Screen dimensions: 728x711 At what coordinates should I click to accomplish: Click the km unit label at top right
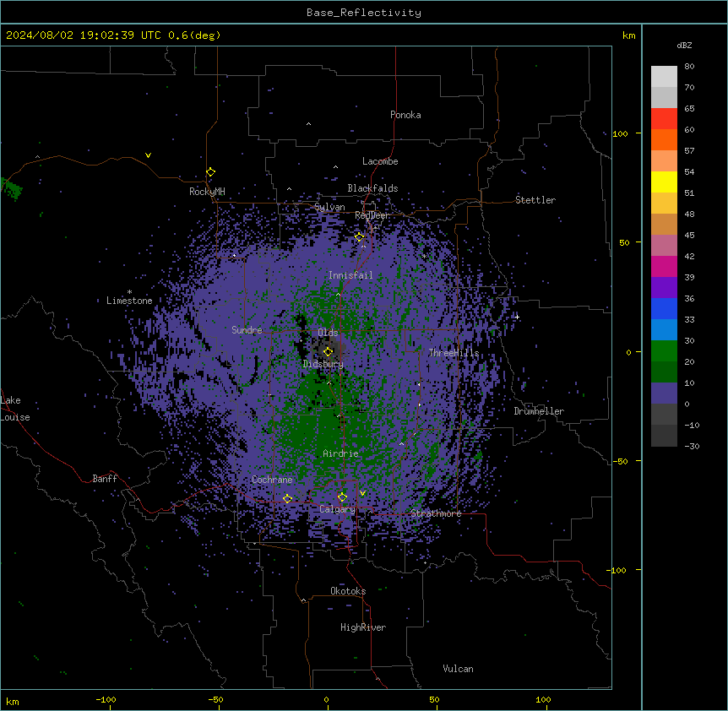[629, 35]
